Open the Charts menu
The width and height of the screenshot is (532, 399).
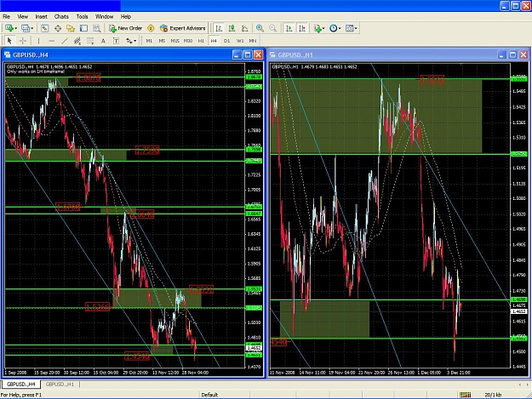(61, 17)
